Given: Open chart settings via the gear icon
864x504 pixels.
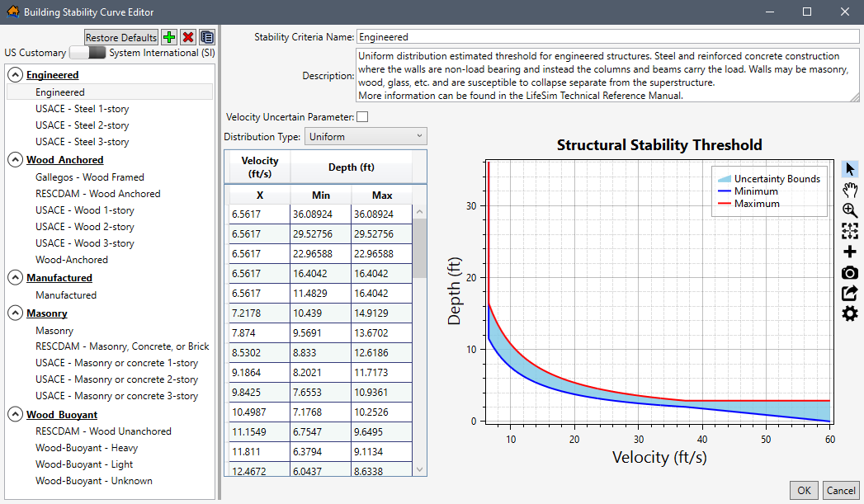Looking at the screenshot, I should 850,313.
